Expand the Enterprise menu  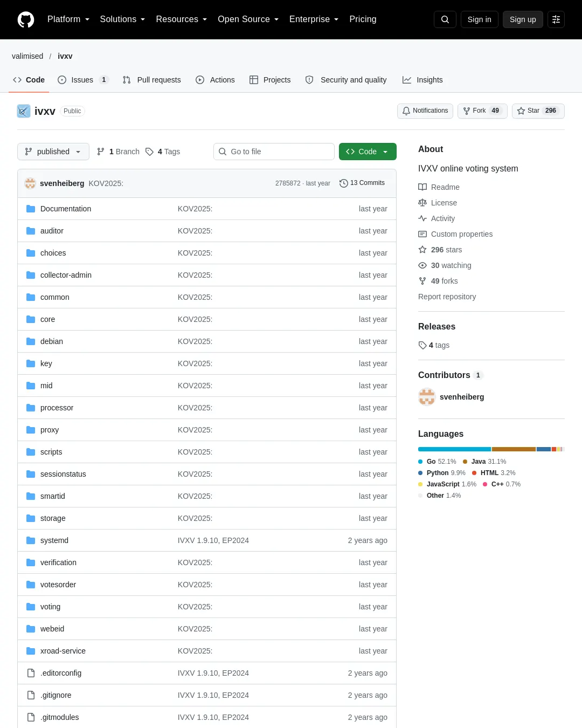(x=314, y=19)
